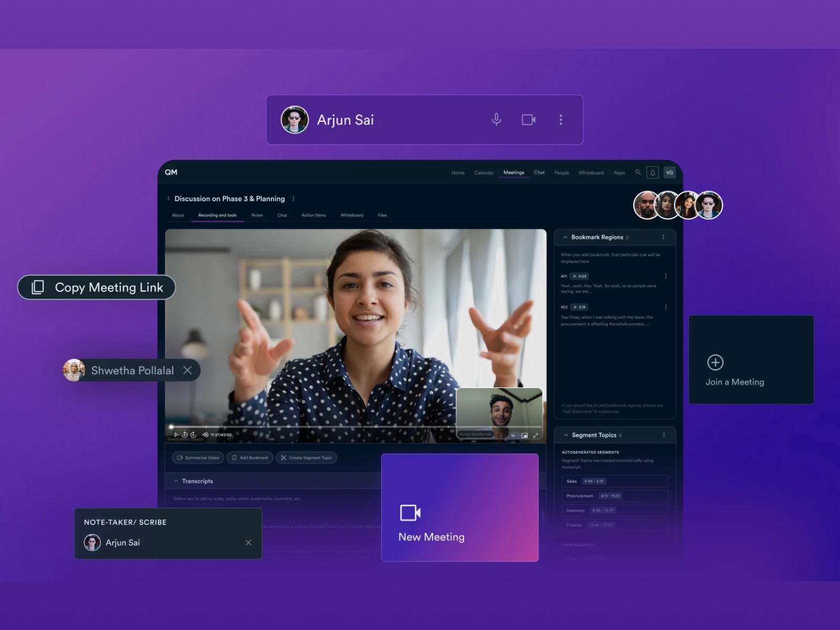Click Summarize Video
Viewport: 840px width, 630px height.
198,458
